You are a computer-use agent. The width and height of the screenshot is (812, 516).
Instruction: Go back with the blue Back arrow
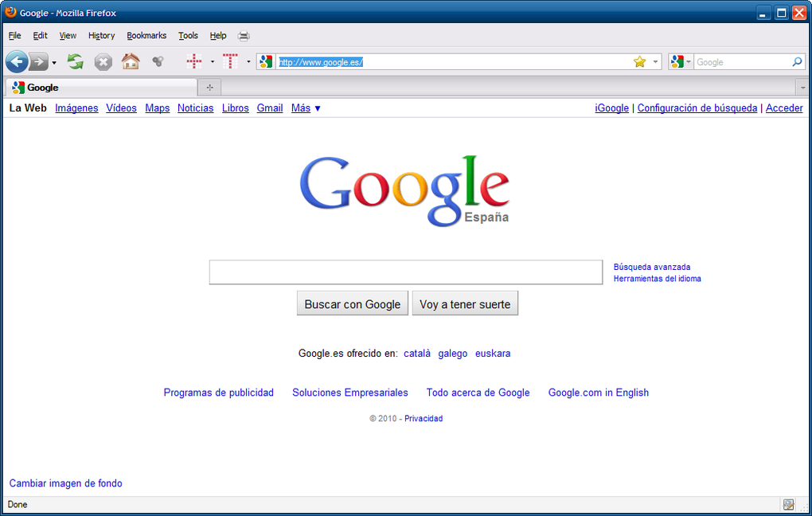pyautogui.click(x=17, y=61)
